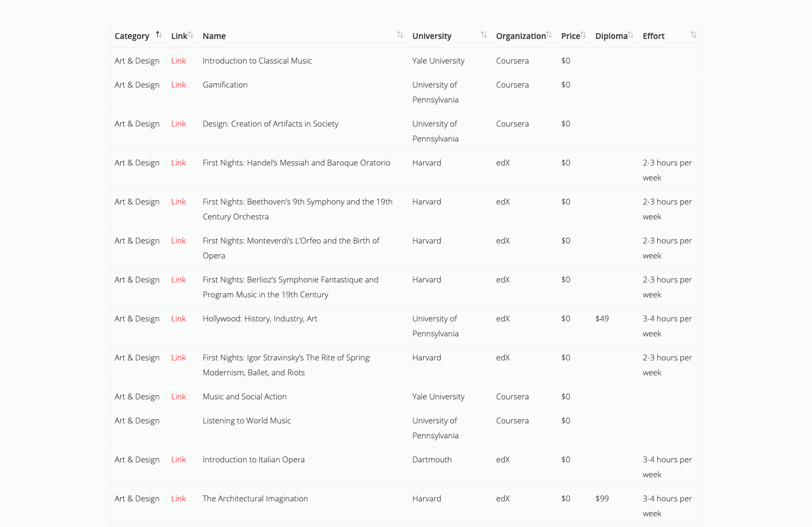
Task: Click the Name header text
Action: [x=214, y=36]
